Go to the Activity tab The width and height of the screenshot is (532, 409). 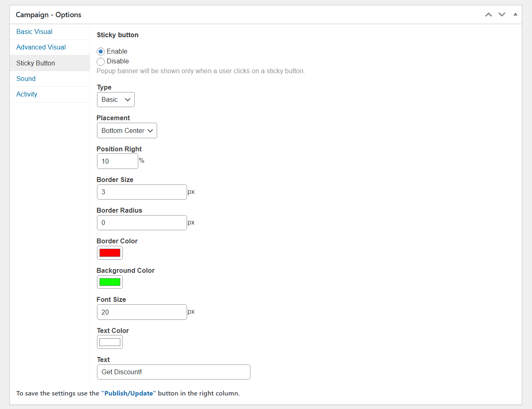(x=27, y=94)
